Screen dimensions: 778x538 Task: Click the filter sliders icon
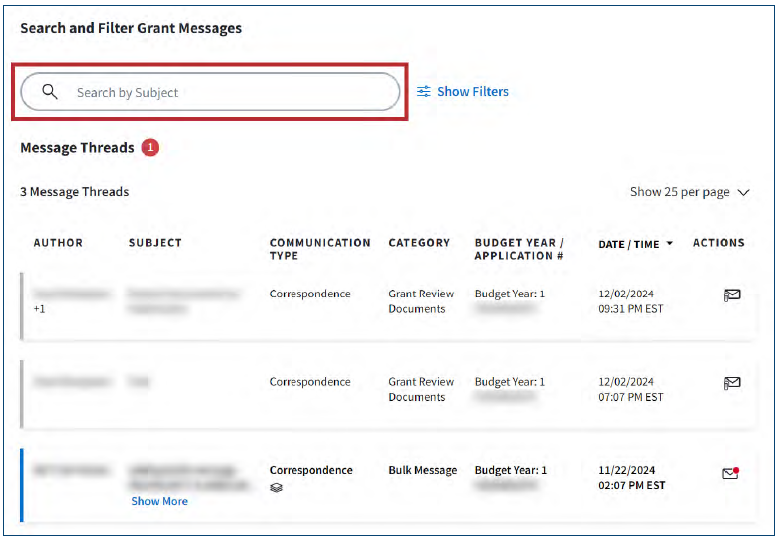pos(424,92)
